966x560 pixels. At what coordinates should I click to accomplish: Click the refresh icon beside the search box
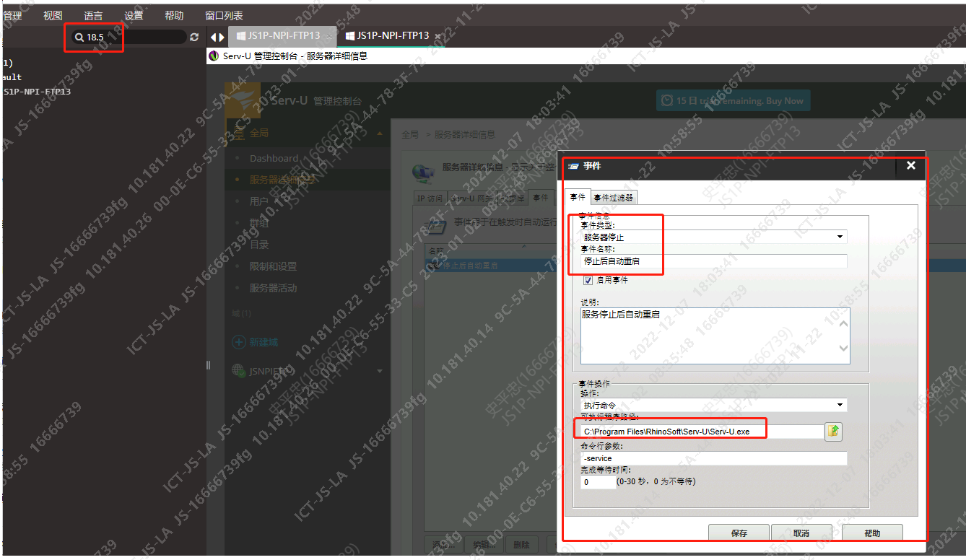click(194, 37)
